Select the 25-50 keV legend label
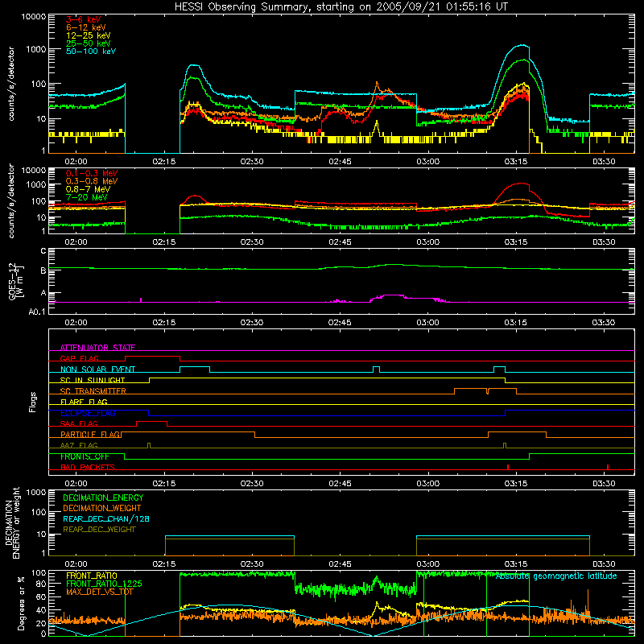This screenshot has height=644, width=644. pyautogui.click(x=88, y=43)
